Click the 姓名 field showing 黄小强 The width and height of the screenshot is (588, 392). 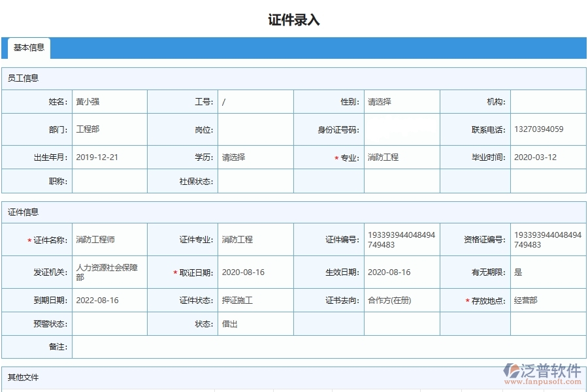pyautogui.click(x=110, y=101)
